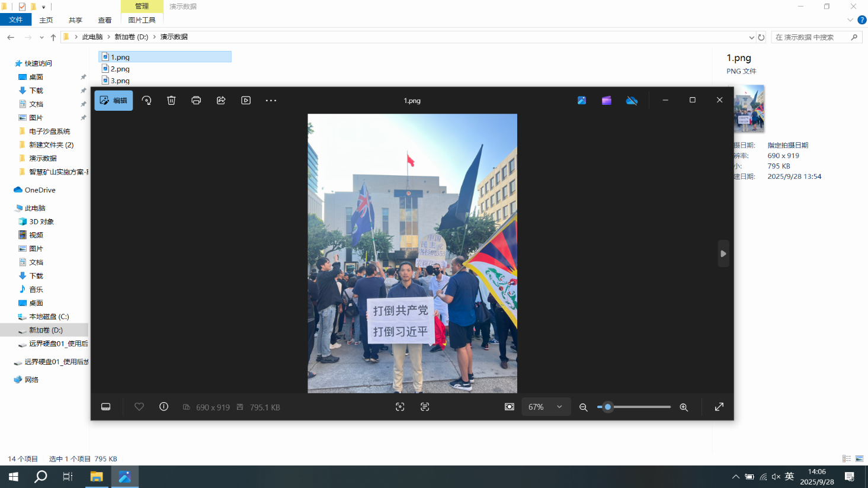Toggle the filmstrip view at bottom left
The width and height of the screenshot is (868, 488).
click(x=106, y=407)
